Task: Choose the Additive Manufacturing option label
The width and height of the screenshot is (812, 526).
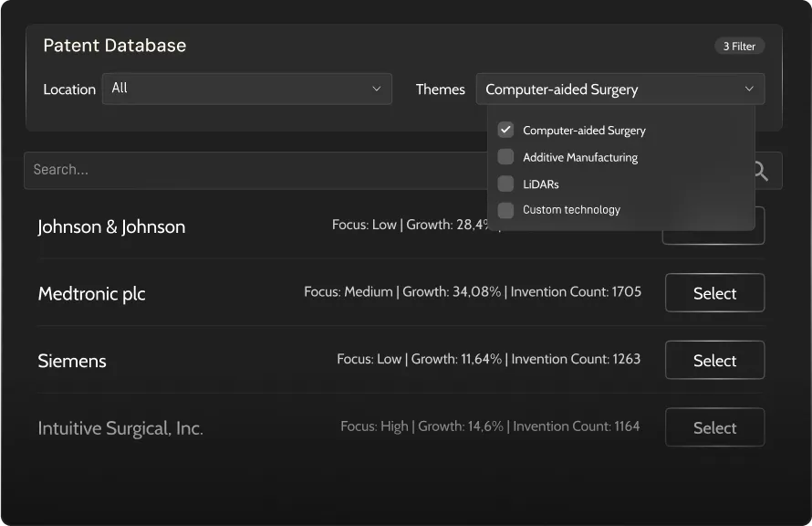Action: [580, 157]
